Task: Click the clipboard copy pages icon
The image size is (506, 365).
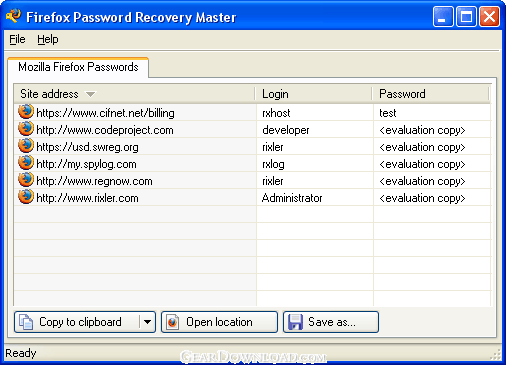Action: (x=26, y=322)
